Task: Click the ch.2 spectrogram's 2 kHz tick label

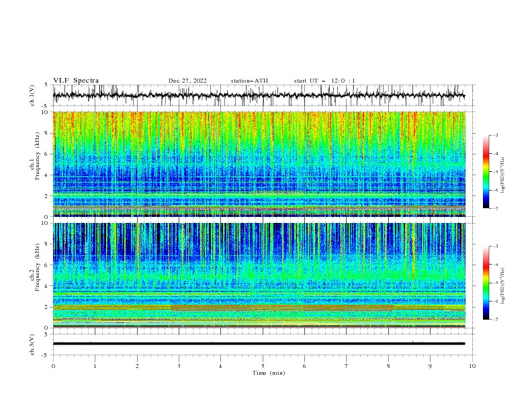Action: coord(47,307)
